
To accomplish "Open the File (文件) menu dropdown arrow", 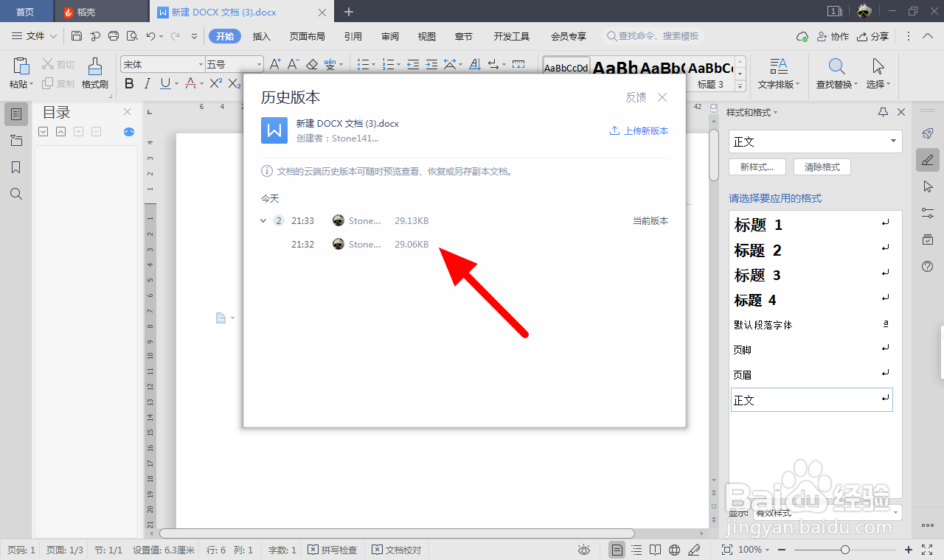I will (53, 36).
